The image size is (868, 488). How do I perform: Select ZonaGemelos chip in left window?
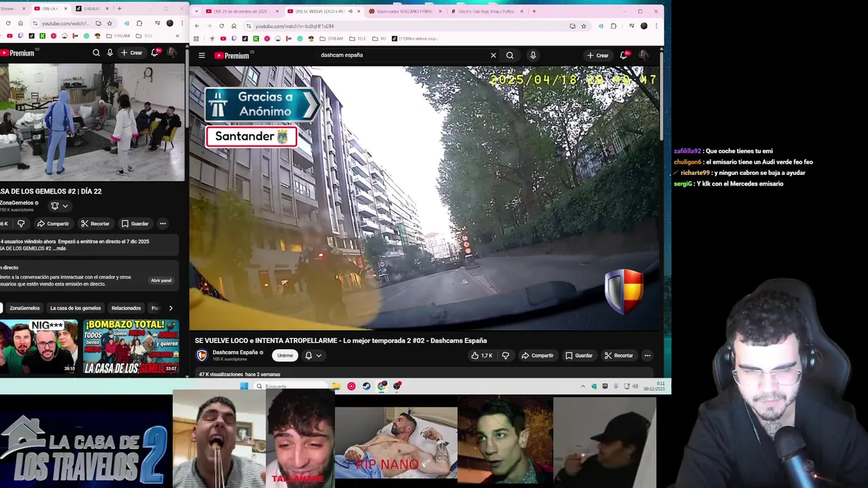[24, 308]
